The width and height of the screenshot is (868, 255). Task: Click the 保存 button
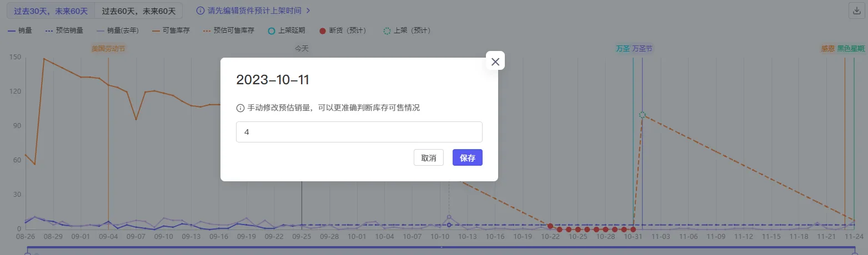(x=468, y=158)
